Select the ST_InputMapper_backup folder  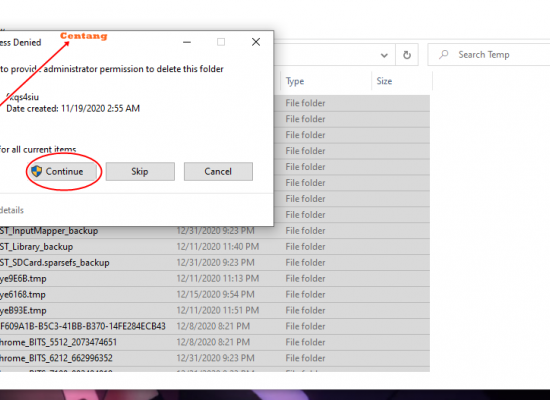tap(215, 231)
